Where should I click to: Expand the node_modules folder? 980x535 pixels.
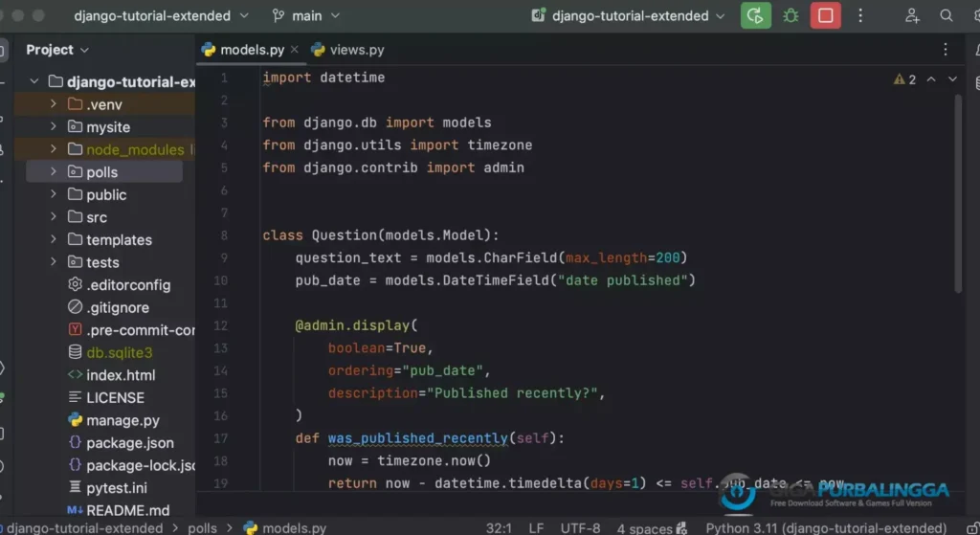pyautogui.click(x=54, y=148)
